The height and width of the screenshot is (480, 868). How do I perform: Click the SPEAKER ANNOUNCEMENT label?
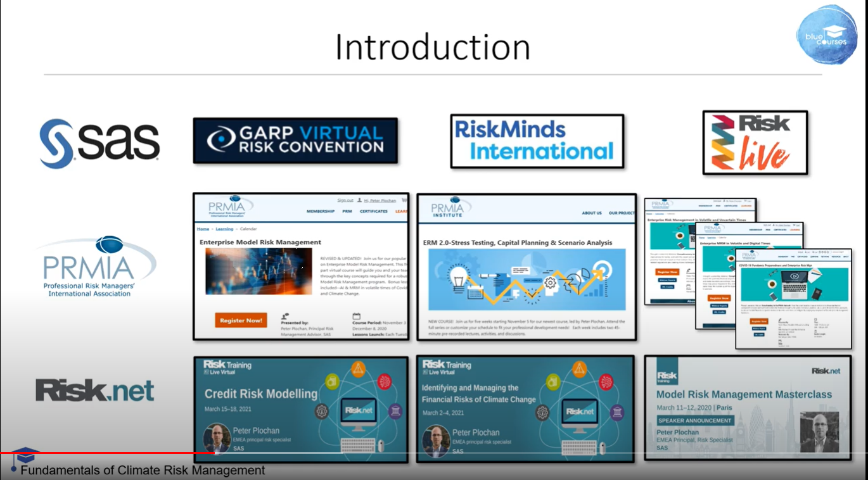[695, 420]
